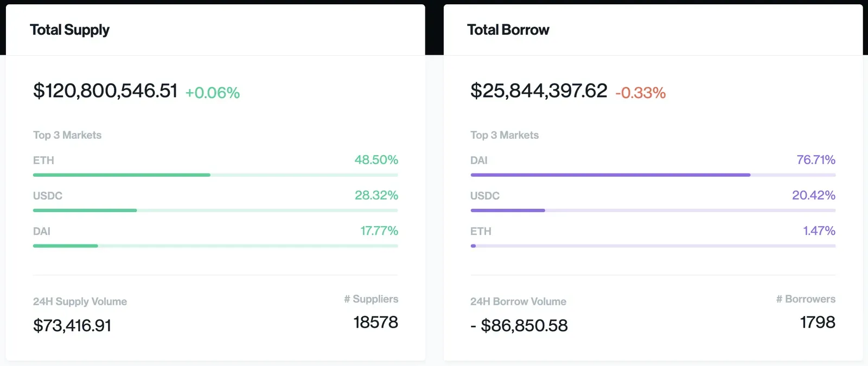Click the Suppliers count 18578
Screen dimensions: 868x366
[376, 322]
